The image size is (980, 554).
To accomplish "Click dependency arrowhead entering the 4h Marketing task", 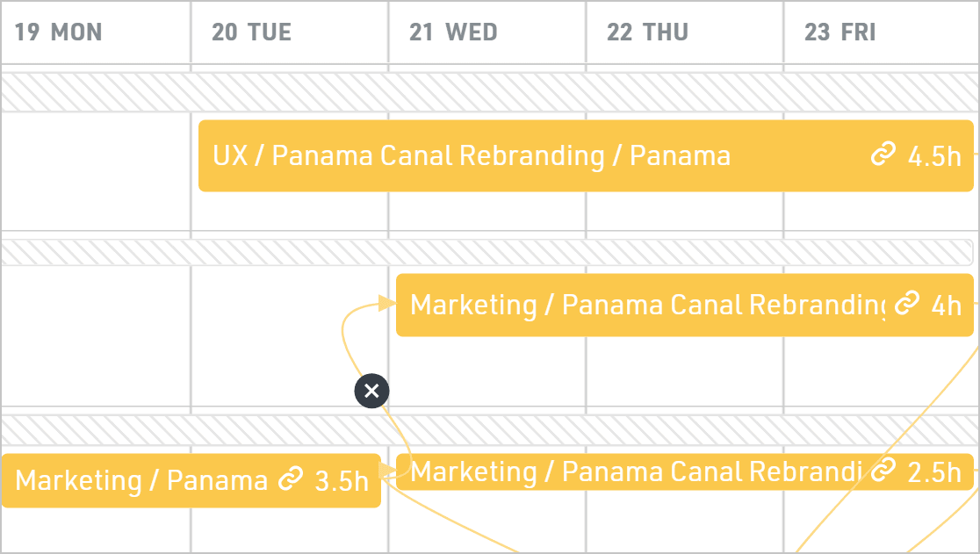I will click(x=386, y=304).
